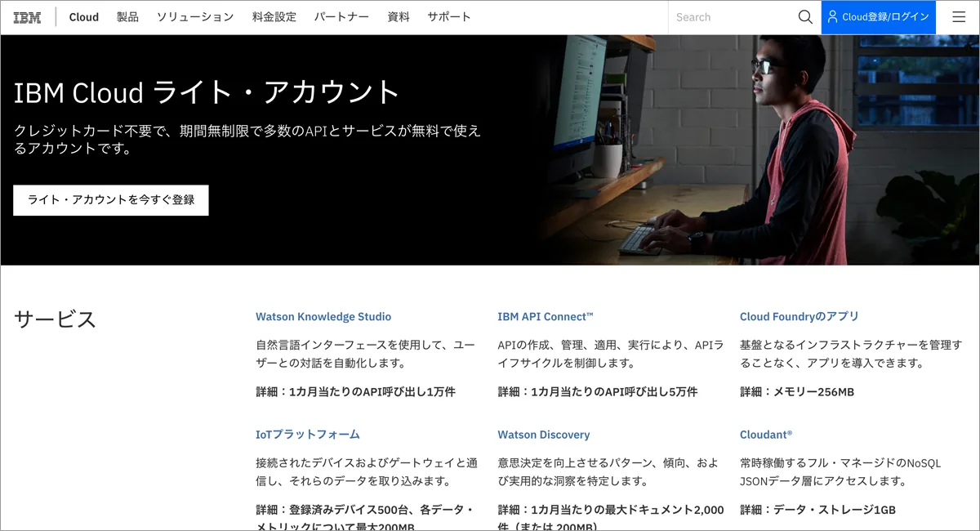980x531 pixels.
Task: Click the text 詳細：メモリー256MB
Action: (797, 392)
